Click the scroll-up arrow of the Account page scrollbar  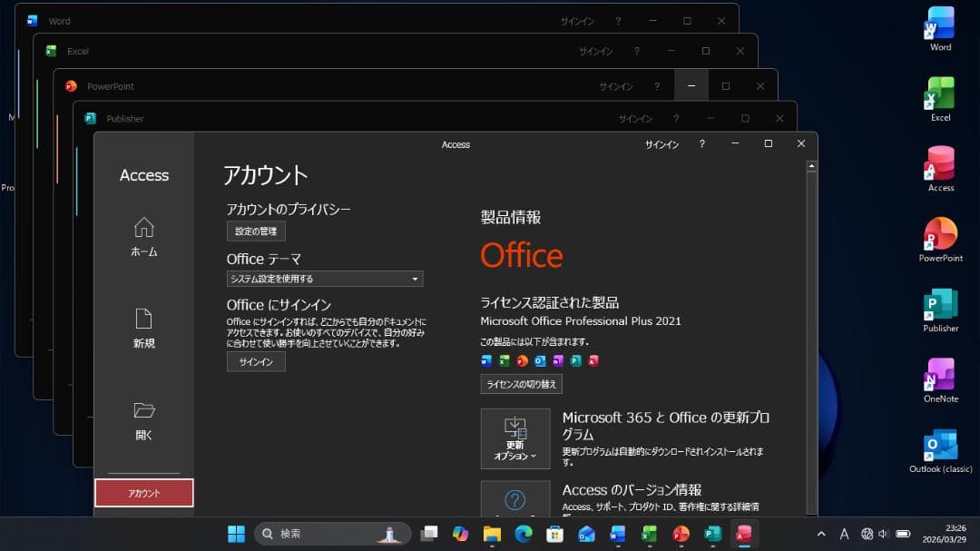(x=811, y=166)
